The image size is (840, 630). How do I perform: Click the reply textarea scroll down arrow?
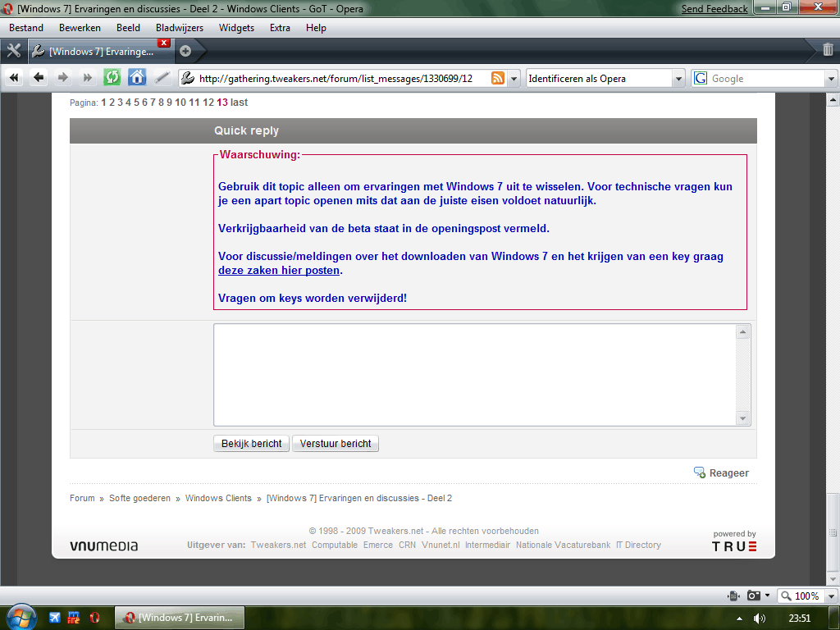click(x=742, y=418)
